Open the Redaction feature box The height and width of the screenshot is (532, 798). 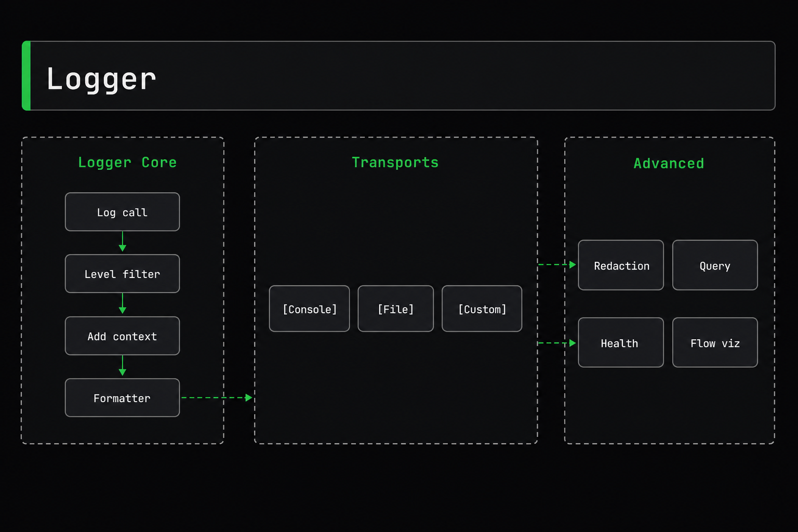621,265
